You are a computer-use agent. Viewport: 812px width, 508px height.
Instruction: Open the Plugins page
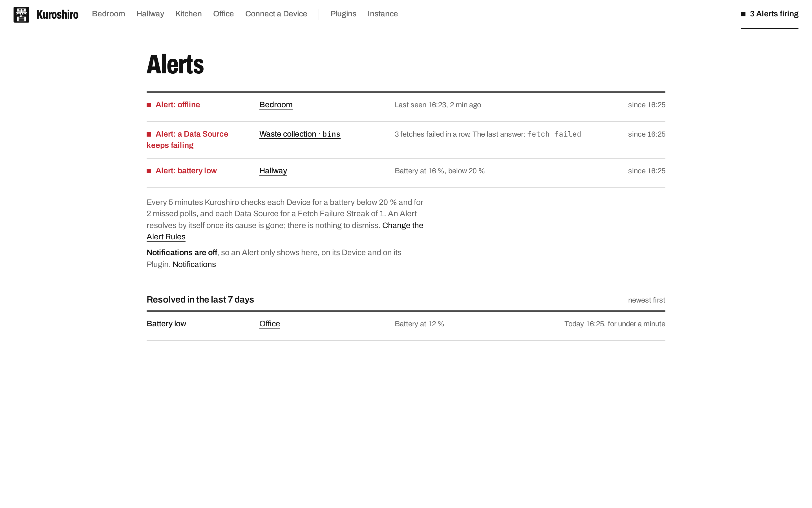[x=343, y=14]
